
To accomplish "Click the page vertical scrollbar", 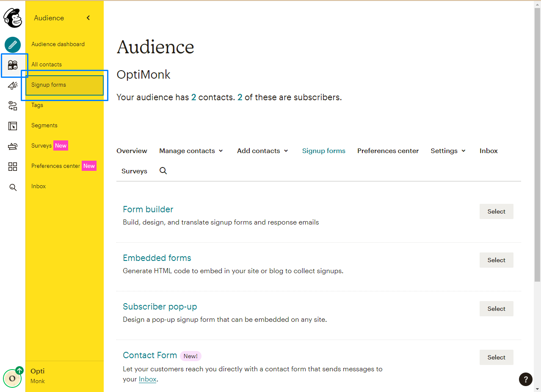I will 537,144.
